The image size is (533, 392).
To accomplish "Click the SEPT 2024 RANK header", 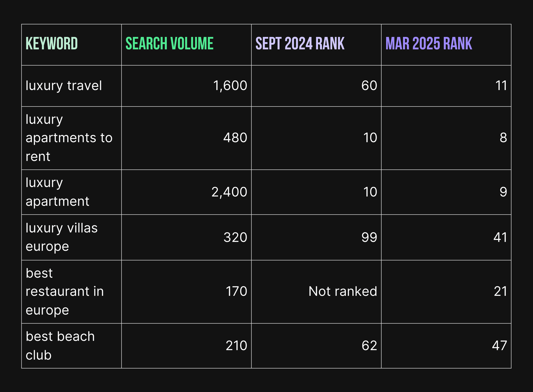I will (x=300, y=44).
